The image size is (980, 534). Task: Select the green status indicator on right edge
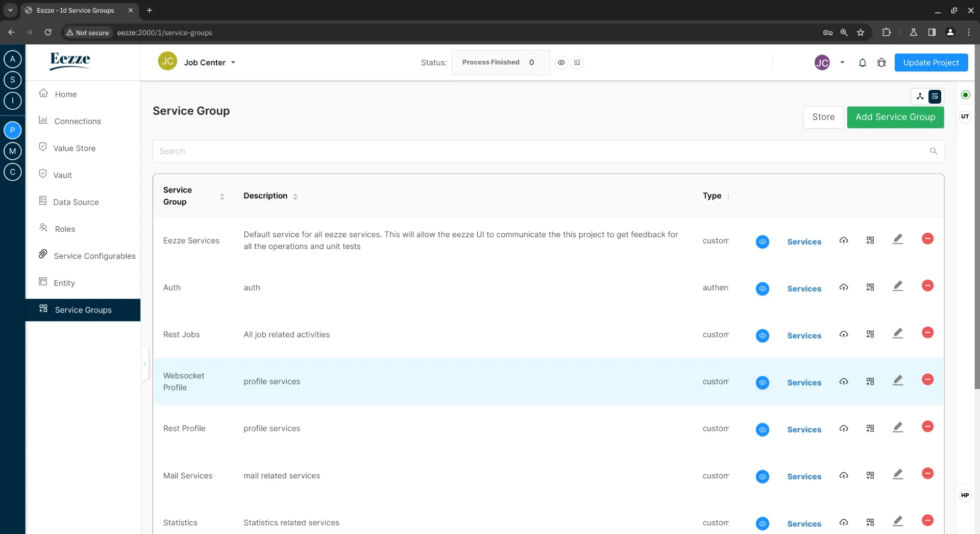click(x=966, y=95)
